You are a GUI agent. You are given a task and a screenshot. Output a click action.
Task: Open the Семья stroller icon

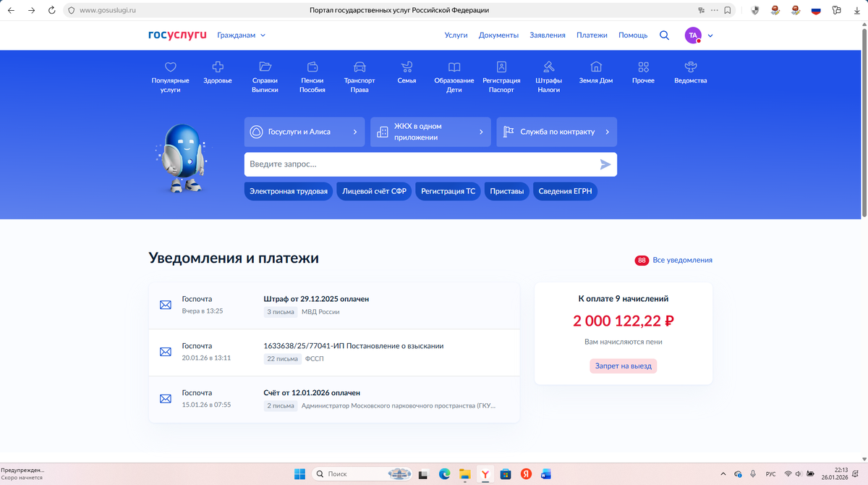[407, 67]
